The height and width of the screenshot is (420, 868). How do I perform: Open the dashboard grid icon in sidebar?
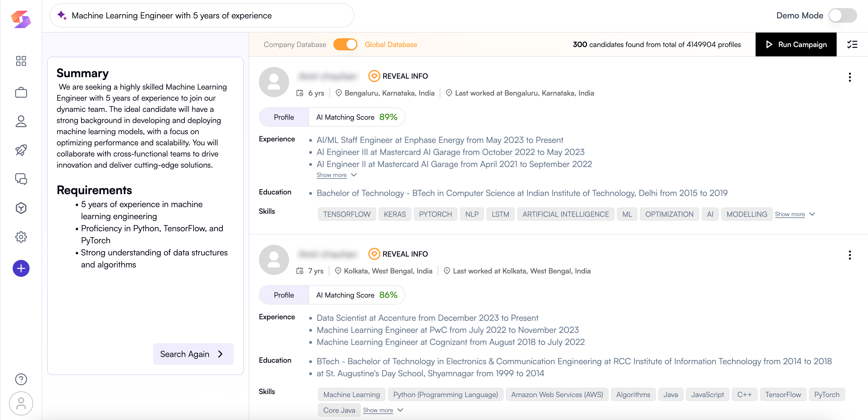tap(21, 61)
